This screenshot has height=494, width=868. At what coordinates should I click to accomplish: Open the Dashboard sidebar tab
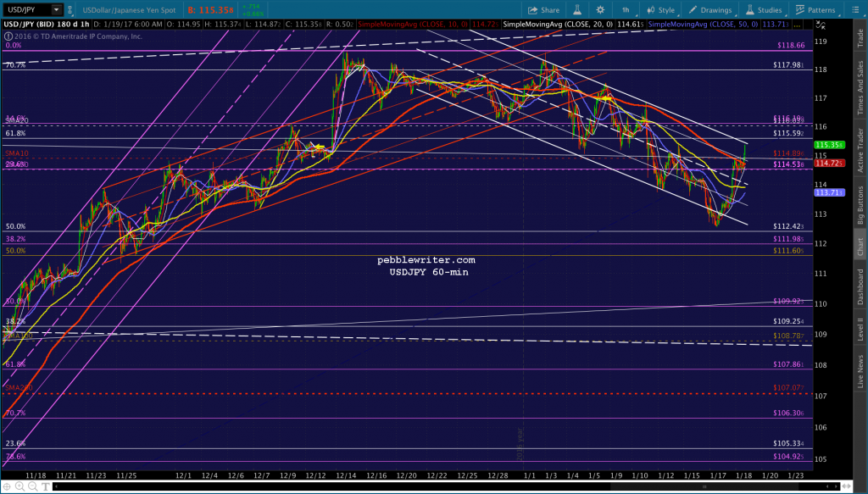(860, 286)
